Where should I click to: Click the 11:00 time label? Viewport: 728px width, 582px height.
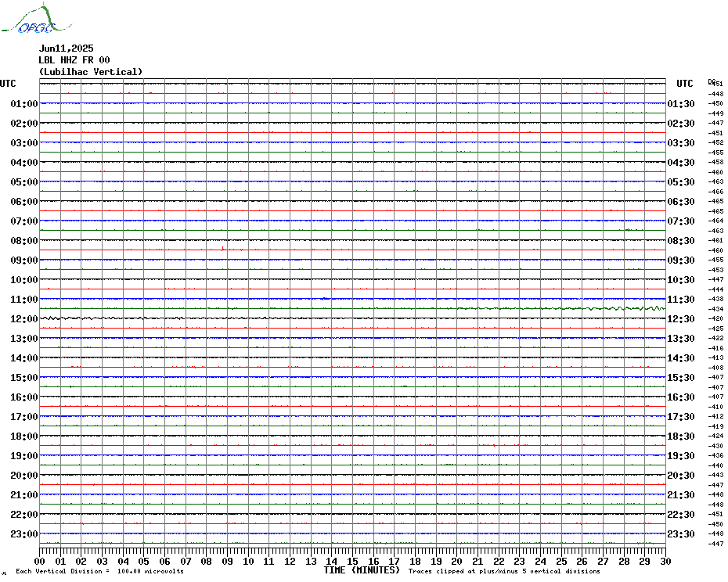click(x=24, y=300)
